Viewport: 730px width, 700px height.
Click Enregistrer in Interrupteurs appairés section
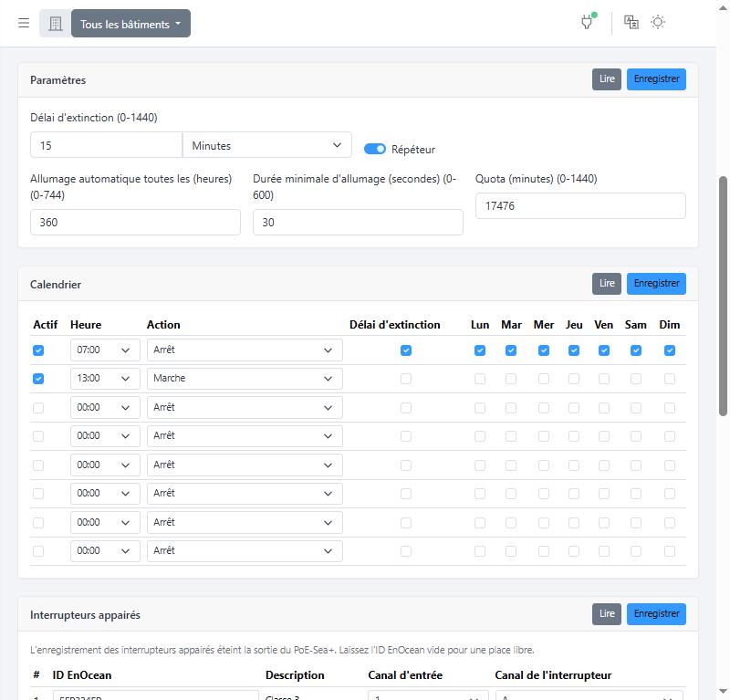[x=656, y=614]
